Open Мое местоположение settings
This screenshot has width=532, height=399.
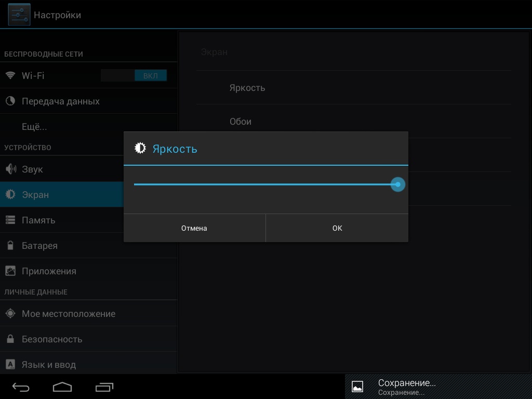click(69, 314)
